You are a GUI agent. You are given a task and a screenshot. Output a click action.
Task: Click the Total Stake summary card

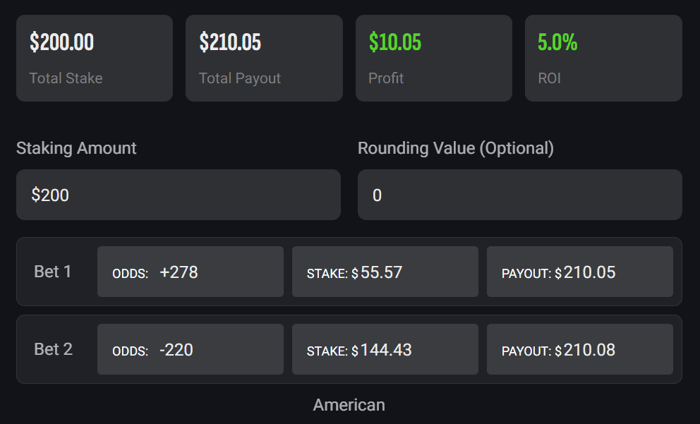pyautogui.click(x=94, y=58)
